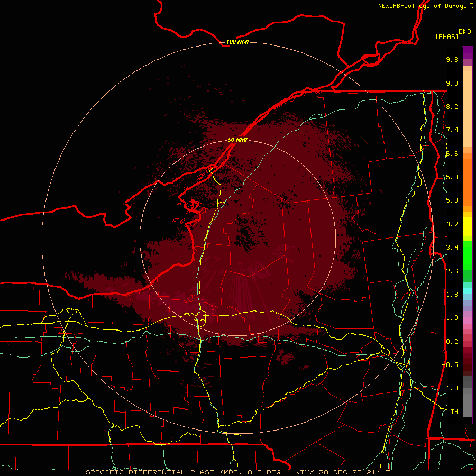
Task: Click the 8.2 scale value
Action: tap(452, 106)
